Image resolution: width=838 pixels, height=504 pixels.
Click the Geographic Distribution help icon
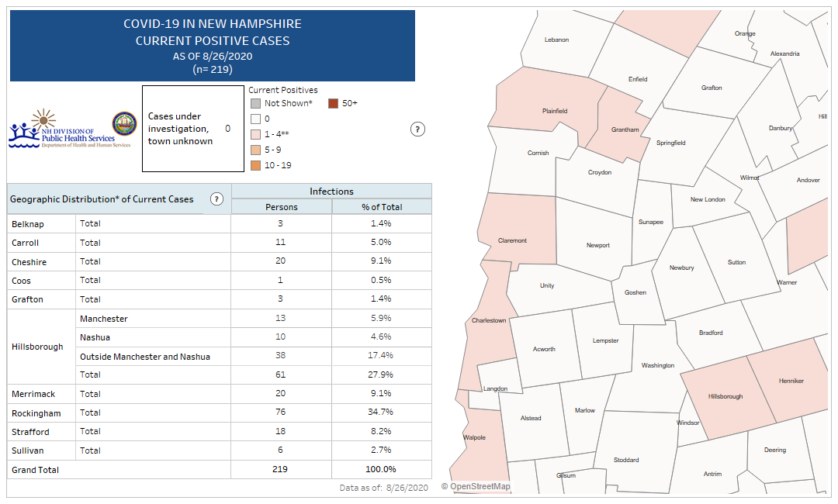pyautogui.click(x=216, y=199)
